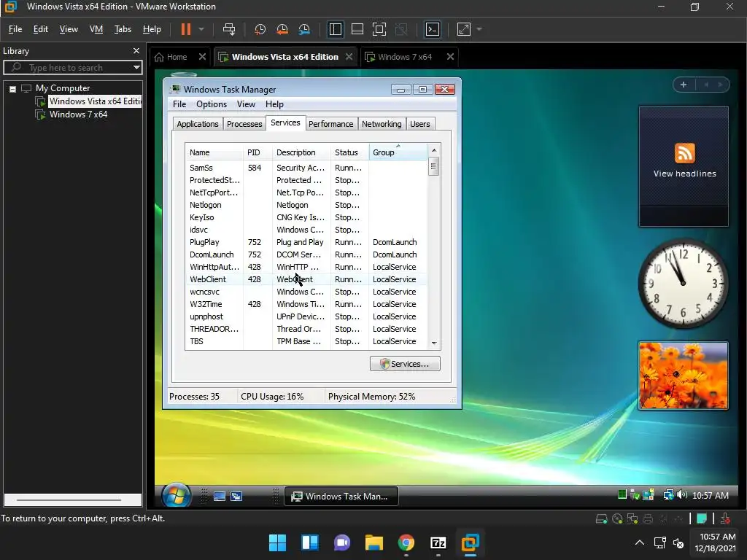Sort services by PID column header

click(258, 153)
